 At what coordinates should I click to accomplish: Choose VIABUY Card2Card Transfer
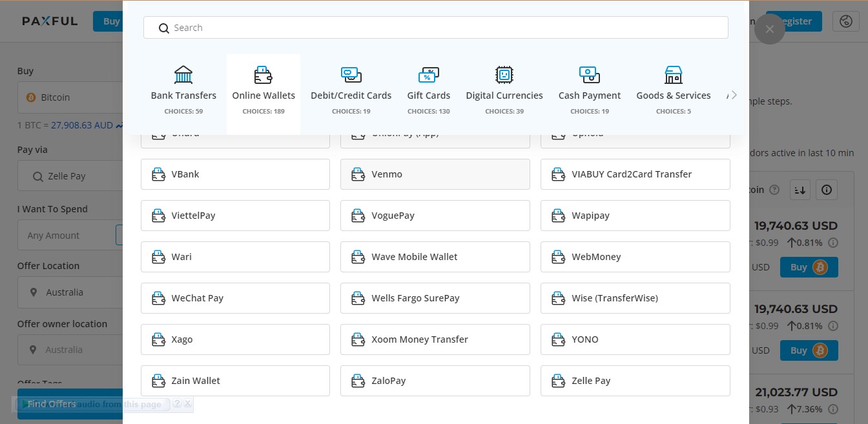(635, 174)
